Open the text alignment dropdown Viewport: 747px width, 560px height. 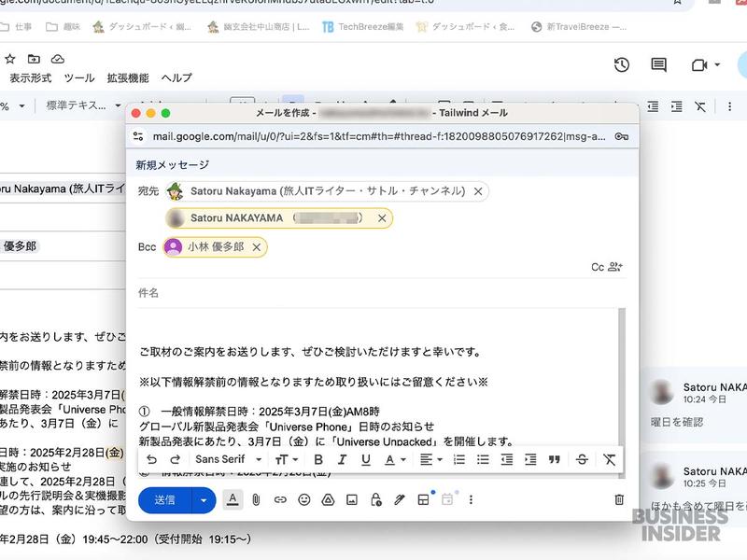[431, 459]
